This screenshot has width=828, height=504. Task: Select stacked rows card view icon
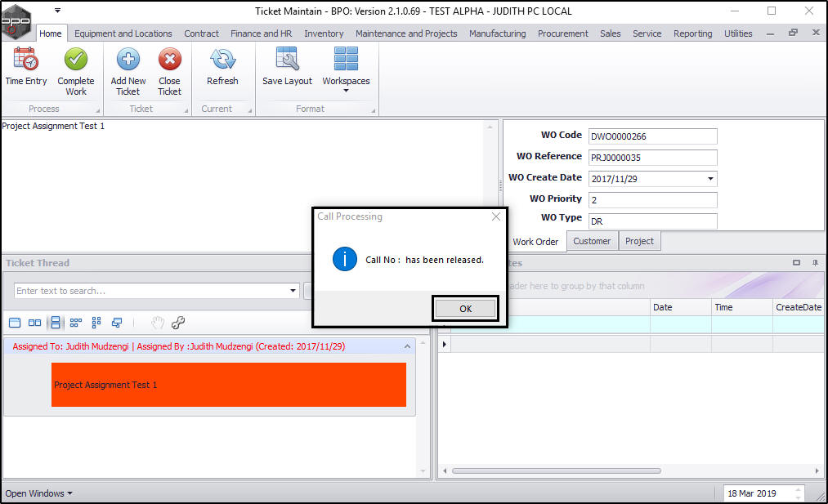56,323
